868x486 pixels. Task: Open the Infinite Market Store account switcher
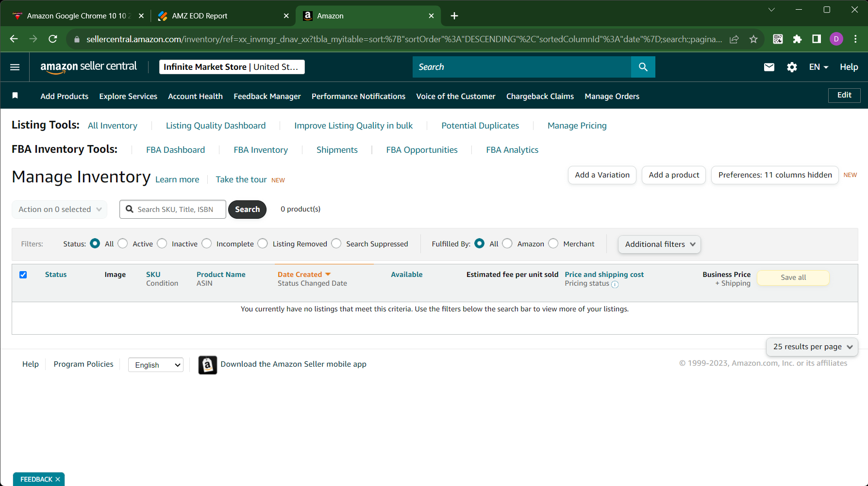click(x=232, y=67)
